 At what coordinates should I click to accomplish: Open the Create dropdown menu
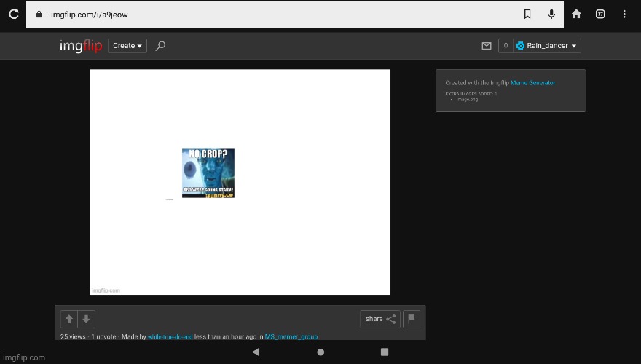[x=127, y=46]
